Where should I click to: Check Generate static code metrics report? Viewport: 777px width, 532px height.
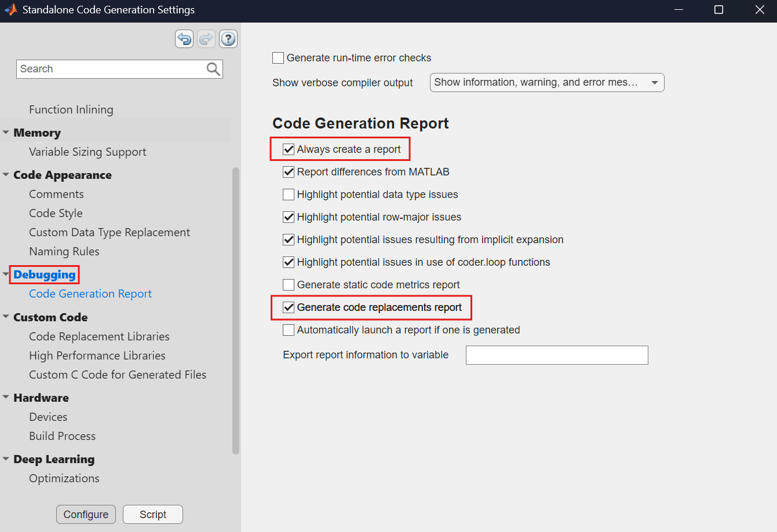coord(289,285)
